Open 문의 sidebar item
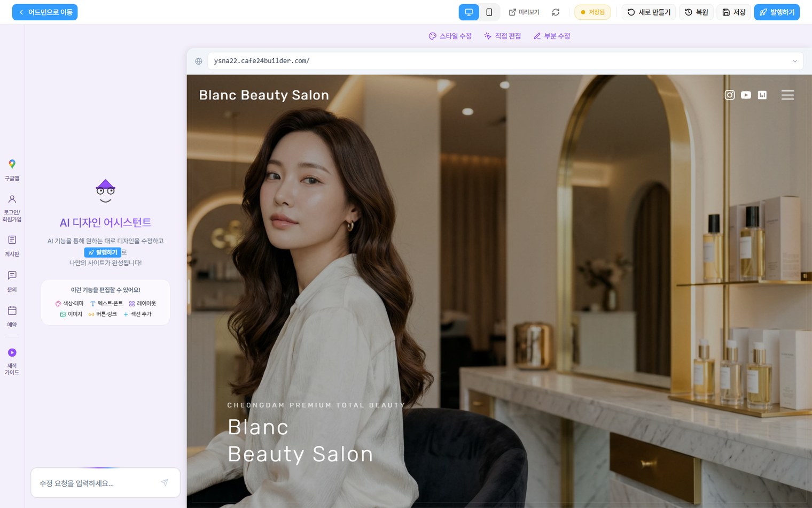 point(12,281)
